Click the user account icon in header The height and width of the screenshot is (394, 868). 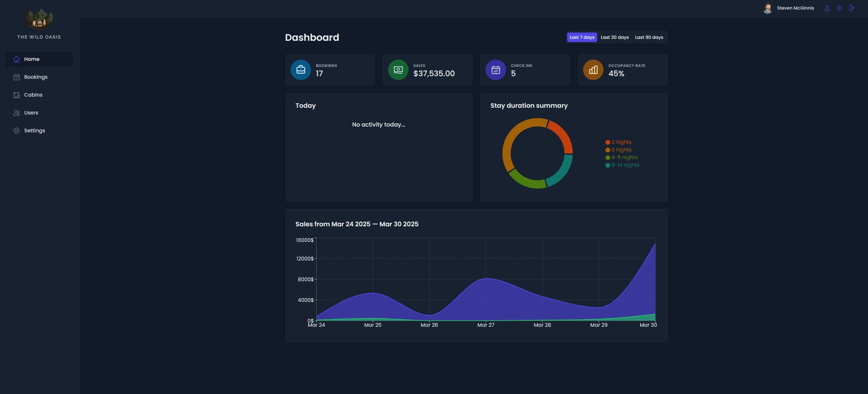pos(827,8)
